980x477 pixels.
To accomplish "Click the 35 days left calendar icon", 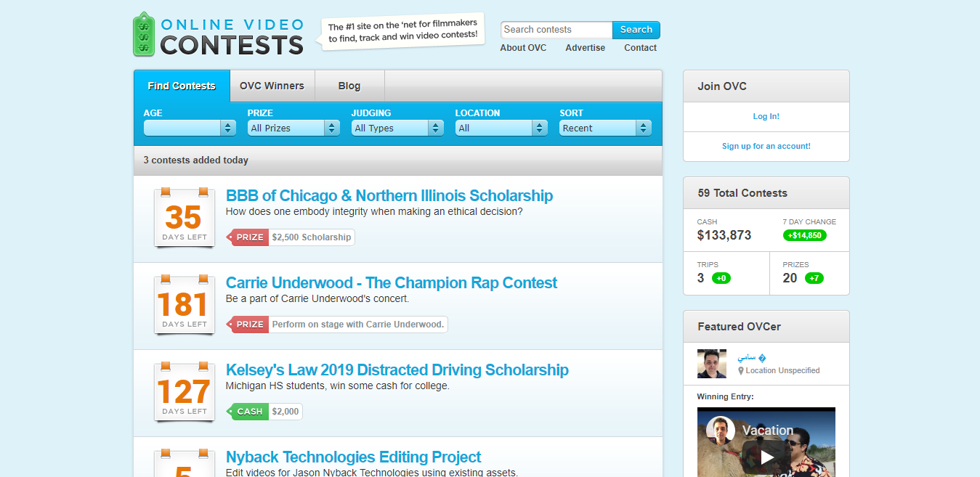I will tap(184, 218).
